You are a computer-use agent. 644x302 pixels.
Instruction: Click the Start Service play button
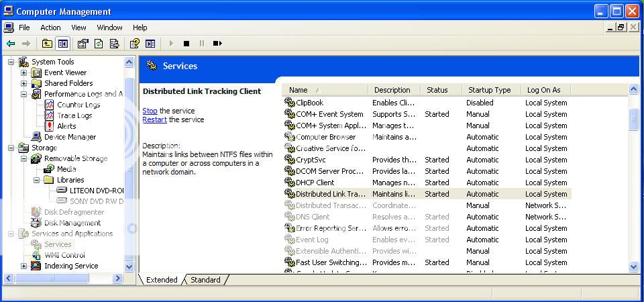coord(171,44)
